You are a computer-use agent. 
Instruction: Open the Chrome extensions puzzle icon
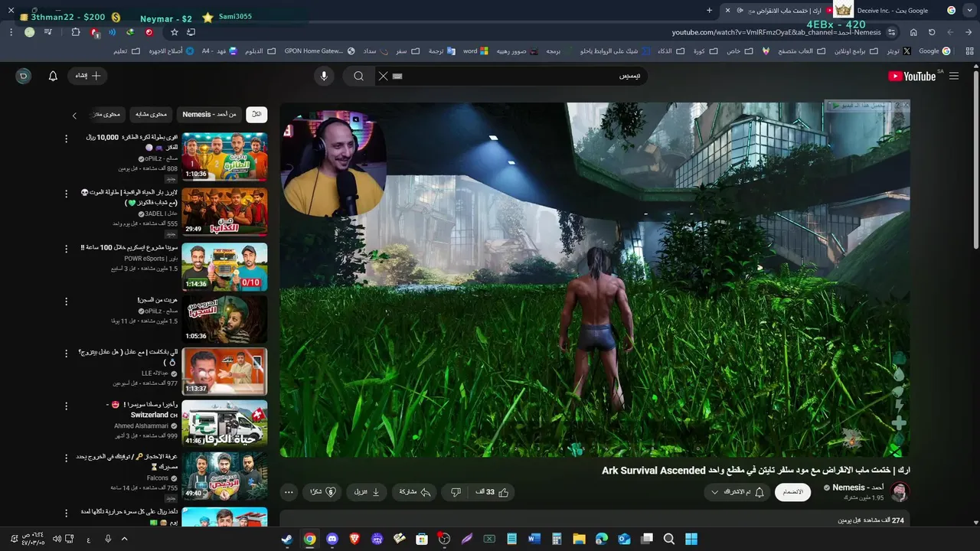point(76,32)
